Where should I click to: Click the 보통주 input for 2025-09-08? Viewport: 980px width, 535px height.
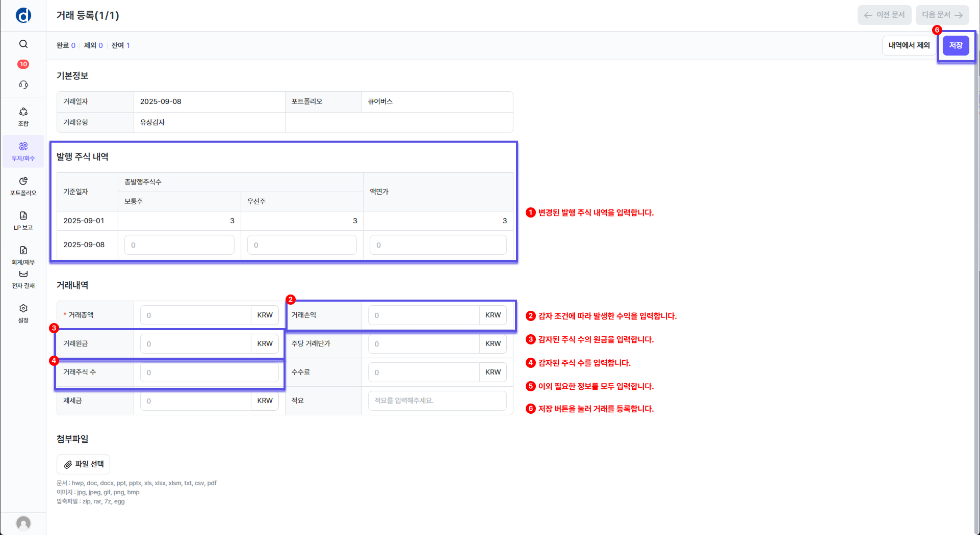click(179, 245)
